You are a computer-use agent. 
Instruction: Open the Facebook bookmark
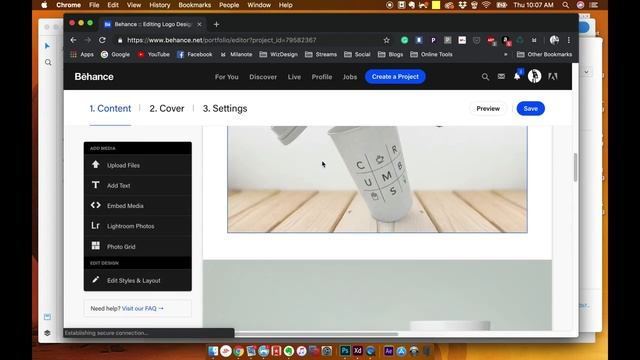pos(195,54)
